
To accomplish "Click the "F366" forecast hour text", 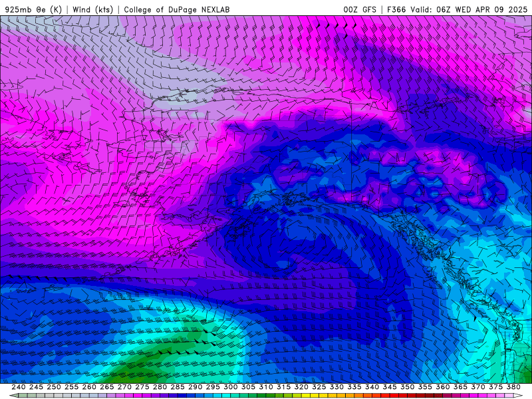I will pos(396,9).
